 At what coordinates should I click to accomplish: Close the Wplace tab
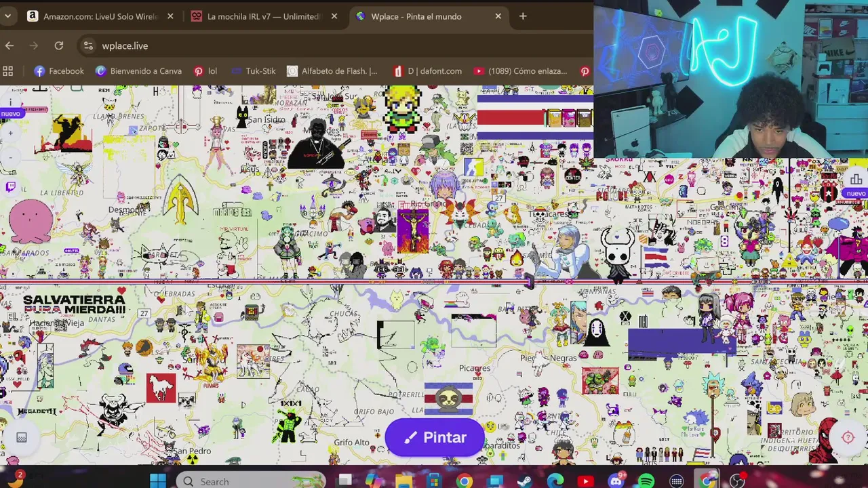[x=498, y=16]
